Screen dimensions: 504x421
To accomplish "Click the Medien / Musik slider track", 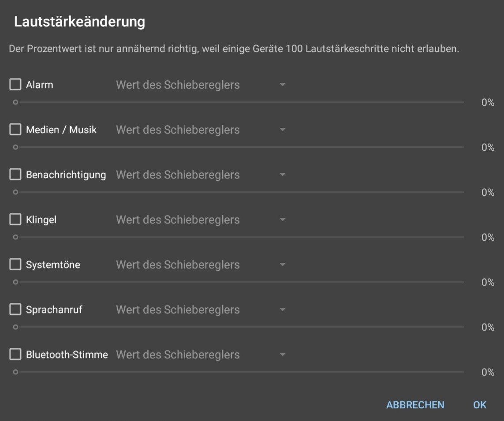I will [x=239, y=147].
